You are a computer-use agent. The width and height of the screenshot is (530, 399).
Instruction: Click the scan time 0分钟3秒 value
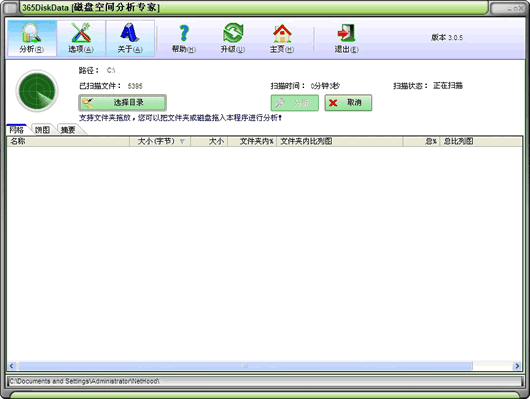(x=325, y=86)
